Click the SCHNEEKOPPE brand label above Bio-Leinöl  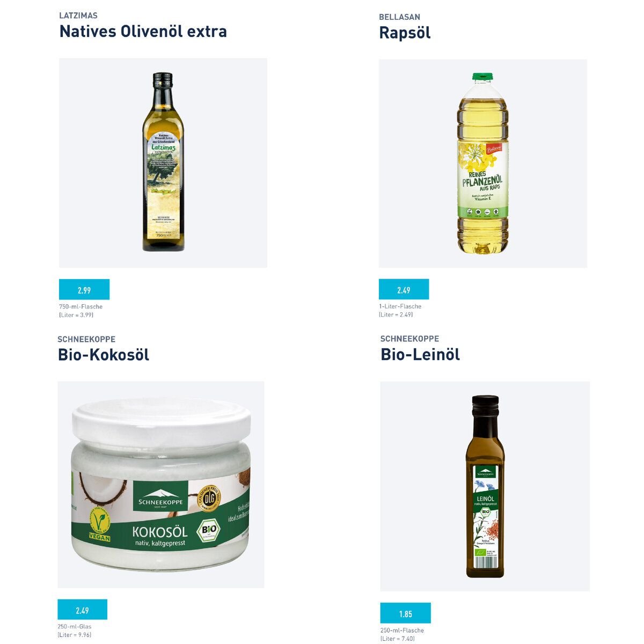click(x=409, y=339)
